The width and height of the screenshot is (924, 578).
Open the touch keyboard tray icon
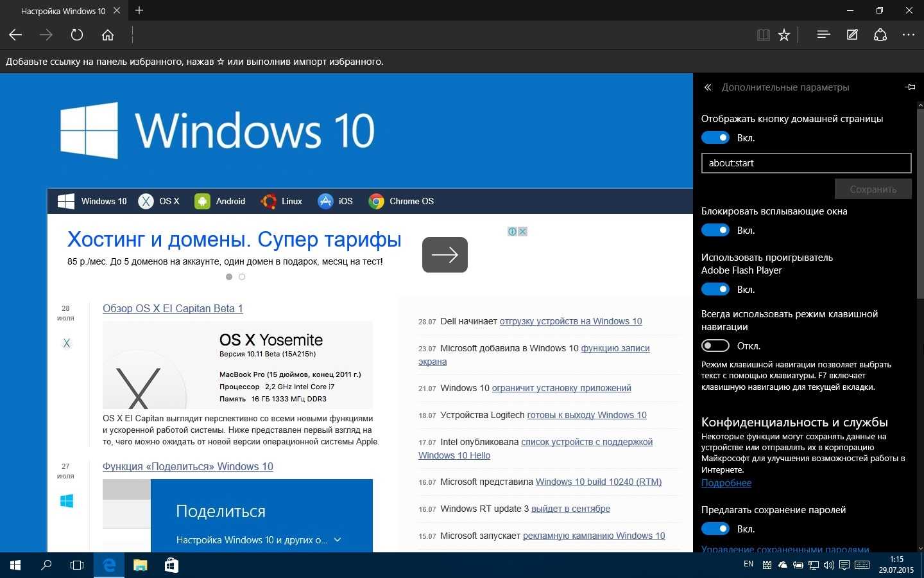pyautogui.click(x=862, y=565)
